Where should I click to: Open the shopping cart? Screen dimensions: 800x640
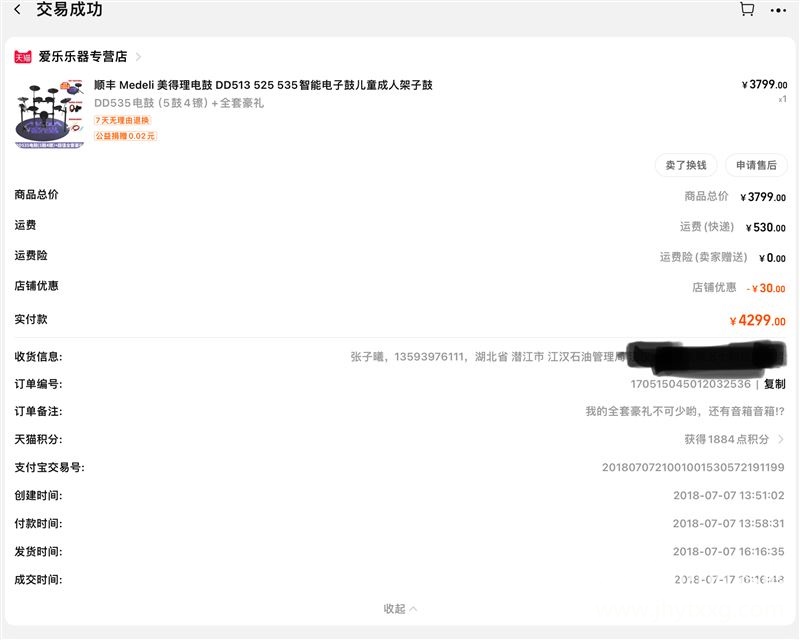coord(747,9)
